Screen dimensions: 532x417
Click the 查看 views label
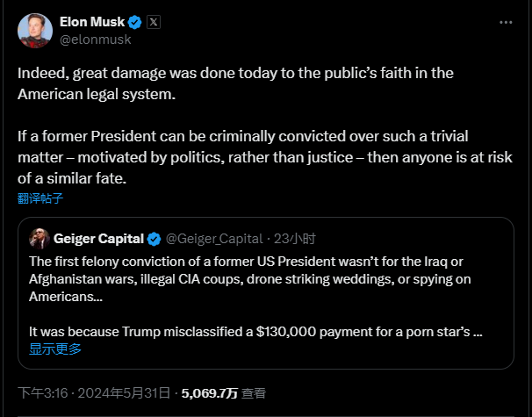pyautogui.click(x=254, y=393)
